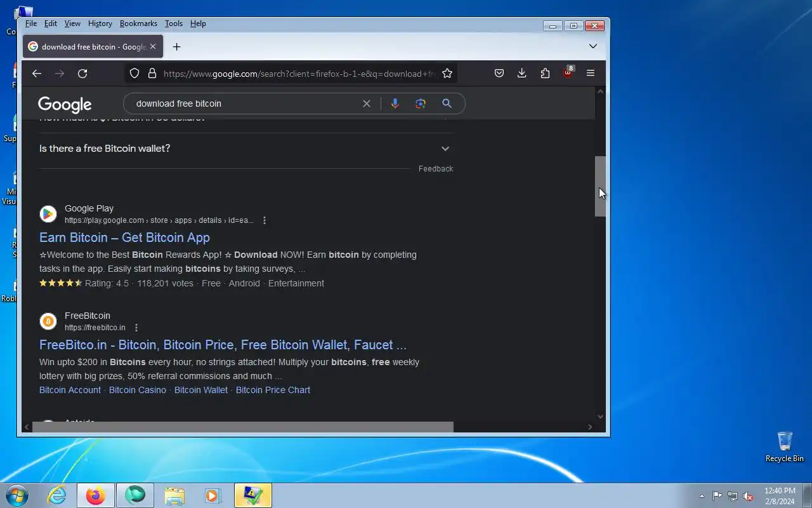Click the horizontal scroll-right arrow
This screenshot has width=812, height=508.
[x=590, y=427]
